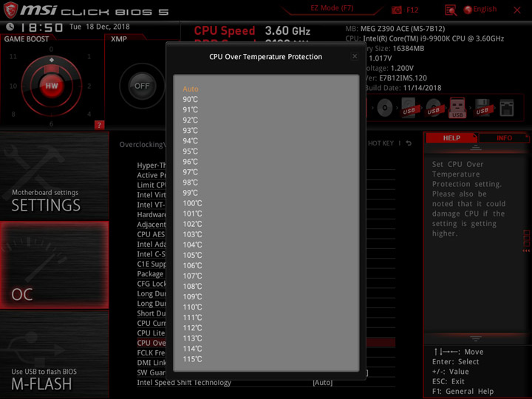Pick 106°C from the list
This screenshot has width=532, height=399.
(192, 266)
